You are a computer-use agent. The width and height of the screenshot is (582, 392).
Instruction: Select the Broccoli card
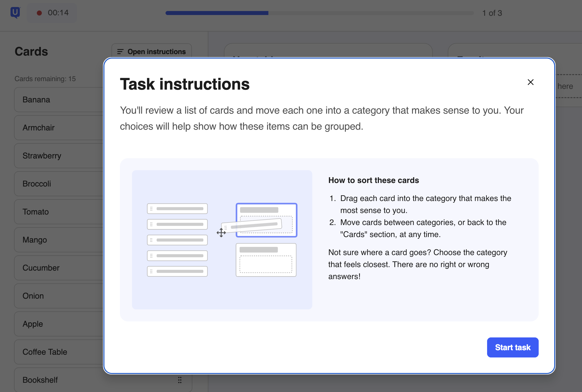(59, 184)
